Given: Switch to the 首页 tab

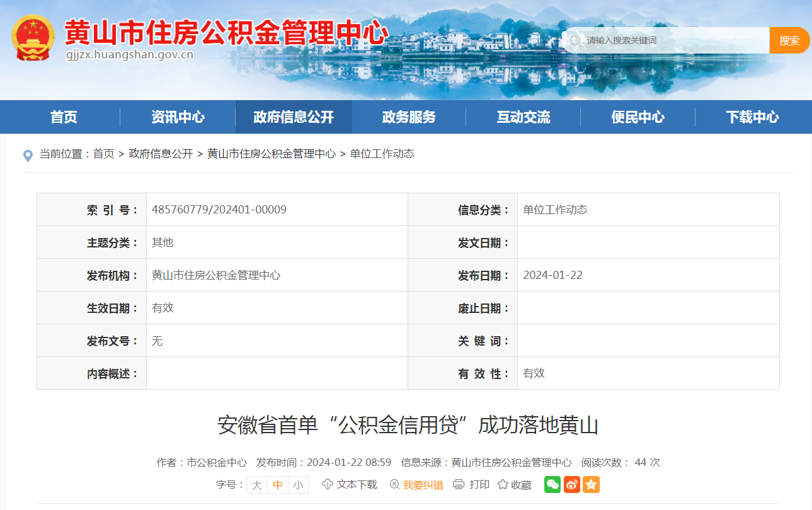Looking at the screenshot, I should tap(62, 116).
